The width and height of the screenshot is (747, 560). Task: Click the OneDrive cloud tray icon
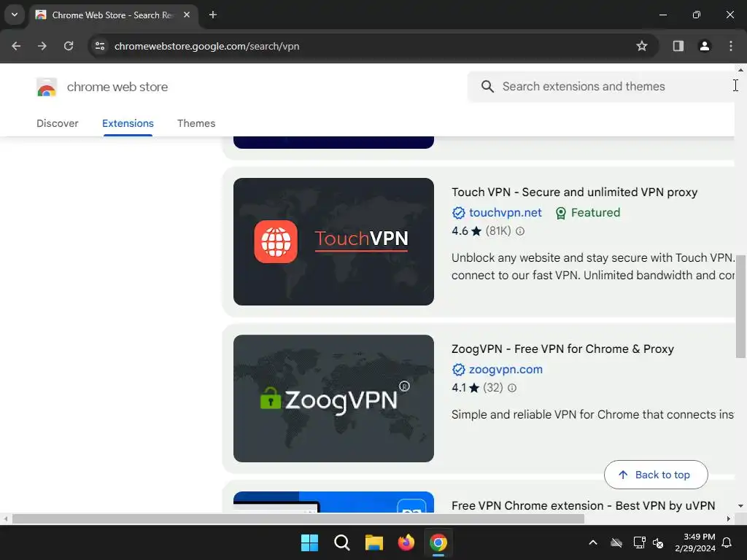[616, 542]
